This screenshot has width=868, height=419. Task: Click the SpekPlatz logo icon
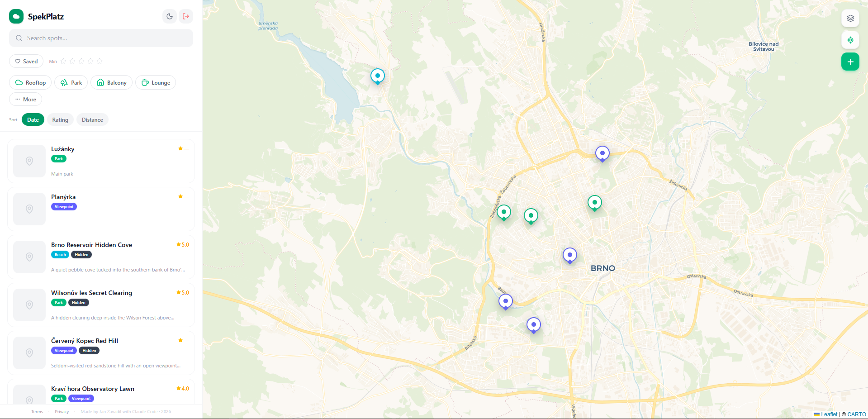tap(16, 16)
